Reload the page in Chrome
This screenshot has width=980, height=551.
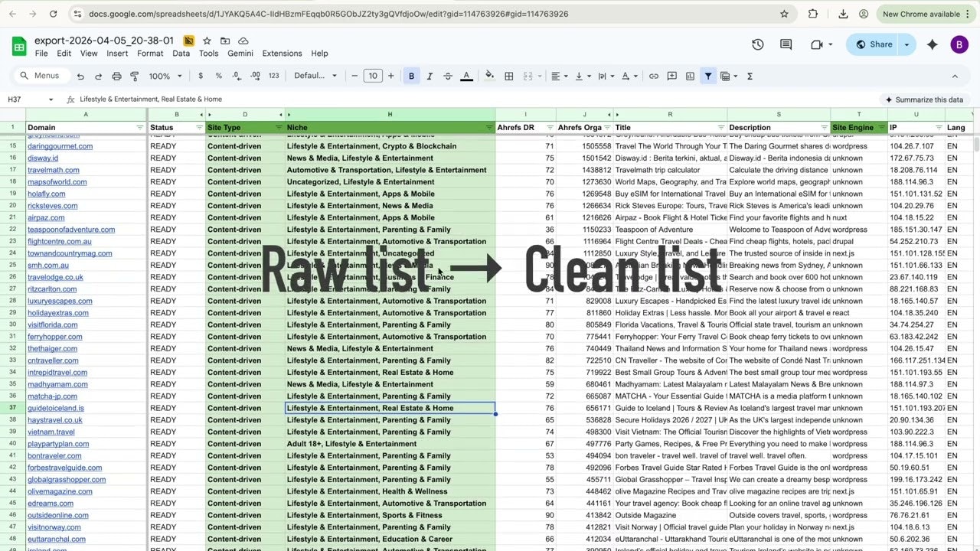point(53,14)
